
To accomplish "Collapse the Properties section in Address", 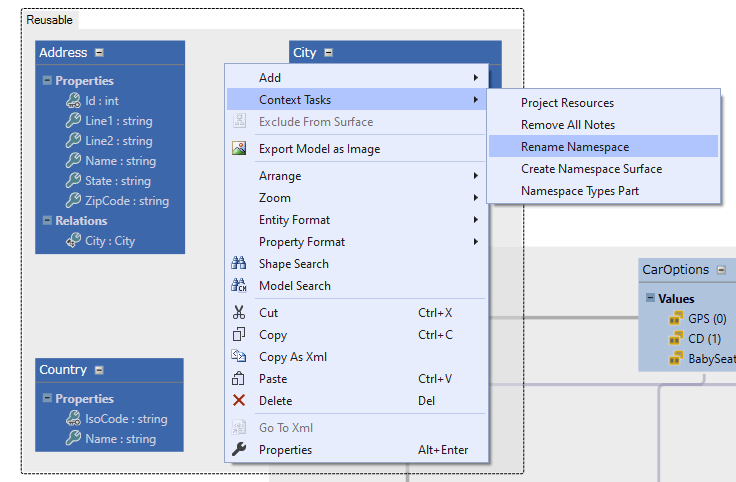I will click(47, 81).
